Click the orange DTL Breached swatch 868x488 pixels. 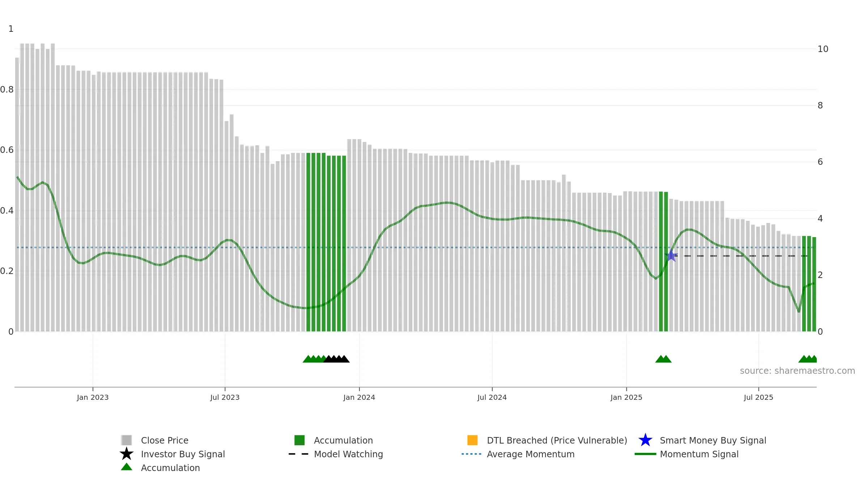point(472,440)
